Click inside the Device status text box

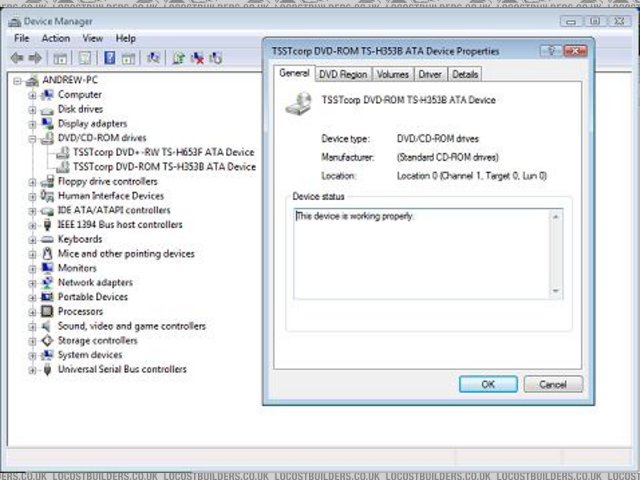tap(422, 254)
